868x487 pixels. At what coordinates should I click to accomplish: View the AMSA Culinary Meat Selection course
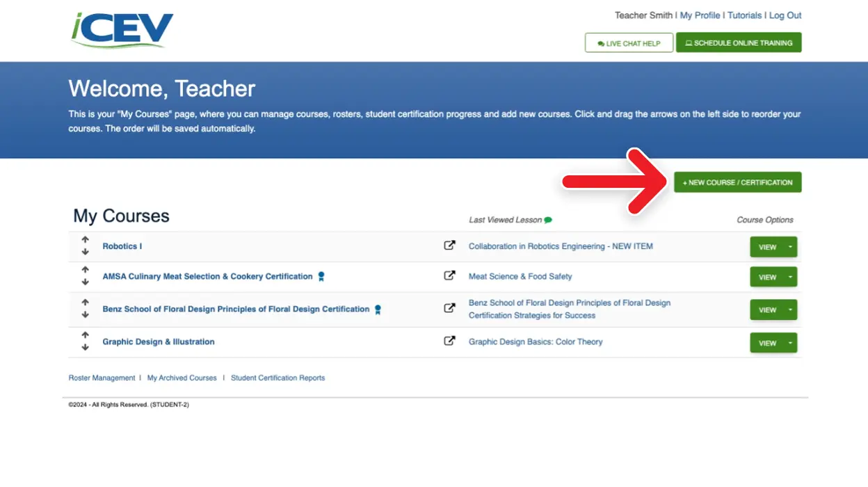[767, 277]
